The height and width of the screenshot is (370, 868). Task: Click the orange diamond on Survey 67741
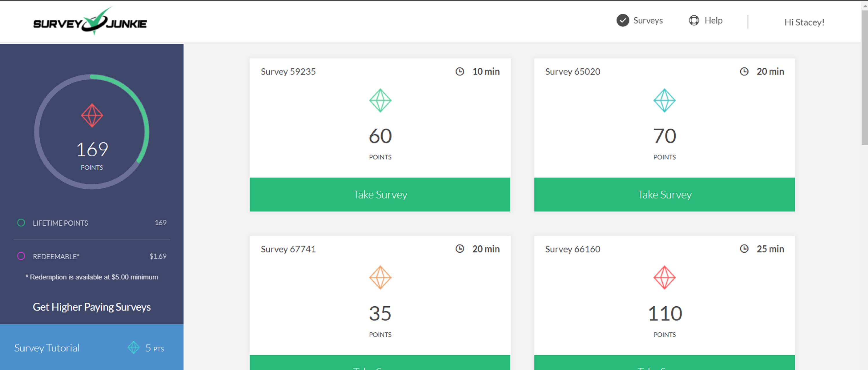click(380, 277)
